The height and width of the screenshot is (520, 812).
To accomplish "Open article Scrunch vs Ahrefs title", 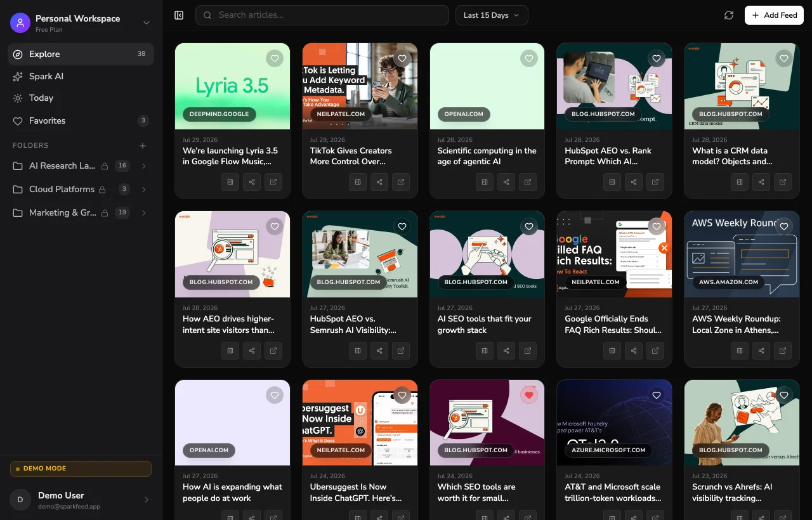I will coord(732,492).
